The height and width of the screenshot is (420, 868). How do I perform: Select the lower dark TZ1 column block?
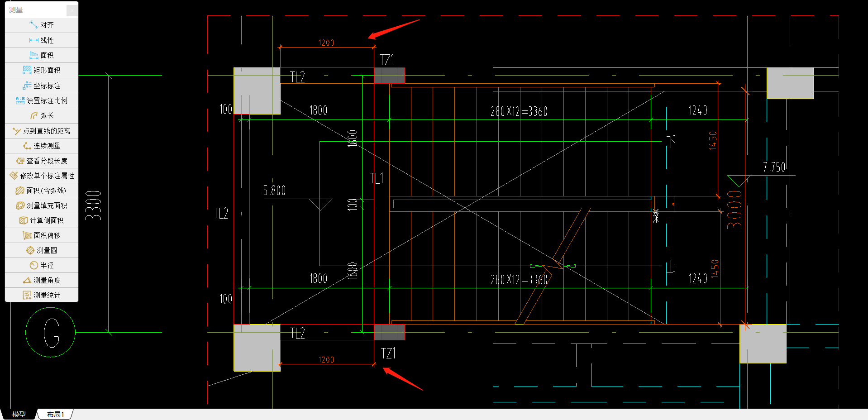pyautogui.click(x=390, y=332)
